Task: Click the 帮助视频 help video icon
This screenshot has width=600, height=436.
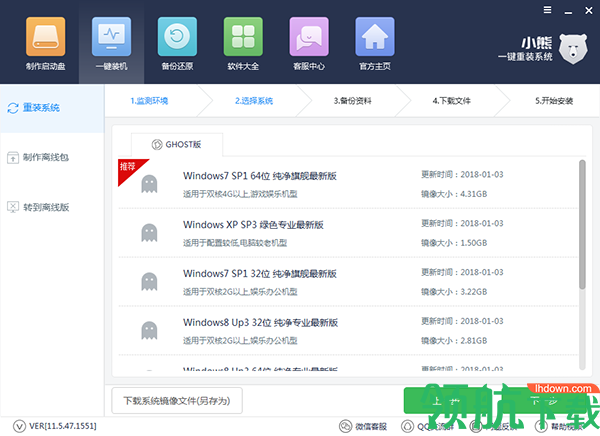Action: [x=540, y=426]
